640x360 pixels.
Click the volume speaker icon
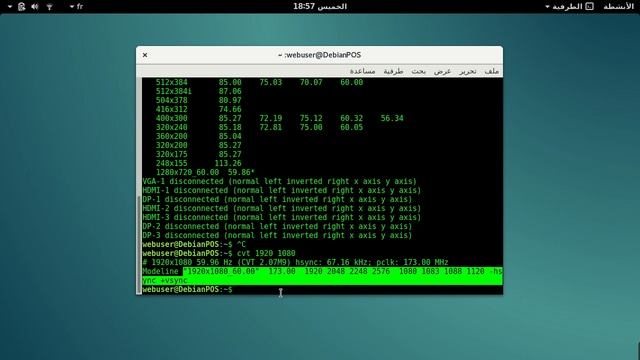[x=35, y=7]
